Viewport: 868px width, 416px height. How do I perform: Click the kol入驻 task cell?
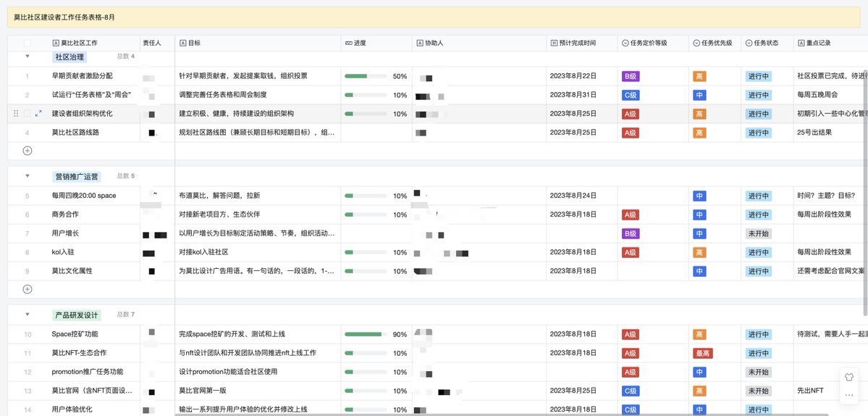coord(63,252)
